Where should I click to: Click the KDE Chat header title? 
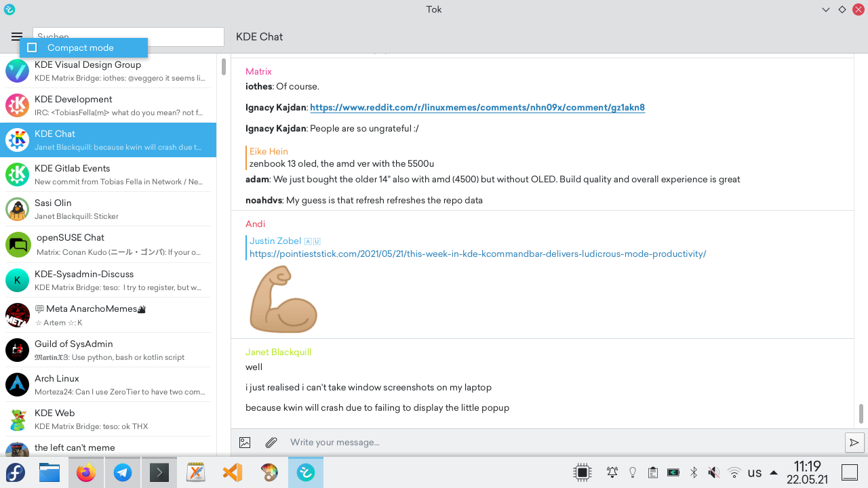[x=259, y=37]
